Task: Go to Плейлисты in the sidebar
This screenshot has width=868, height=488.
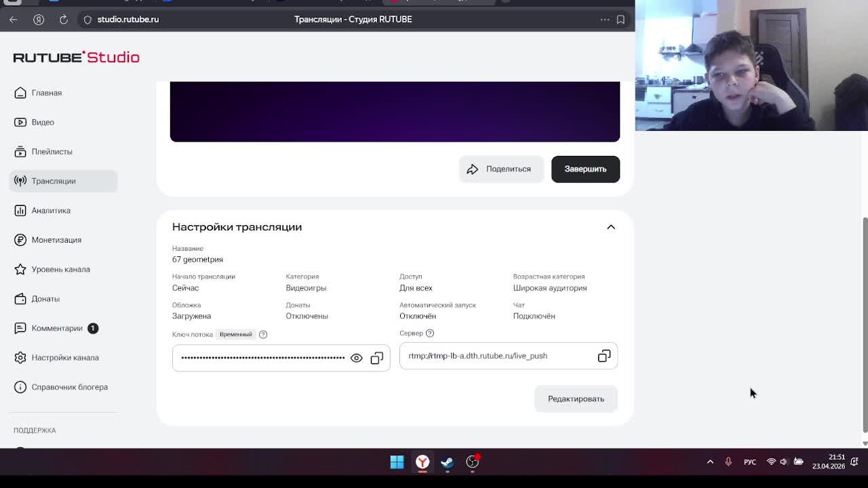Action: (63, 152)
